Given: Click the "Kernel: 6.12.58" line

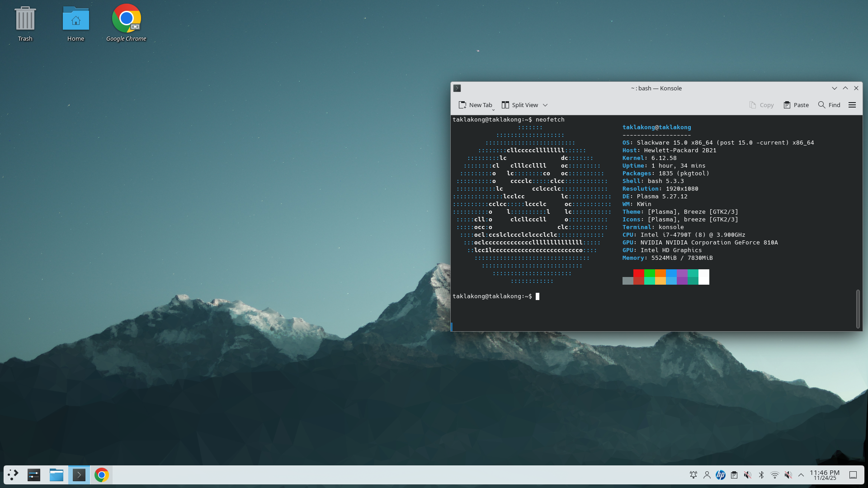Looking at the screenshot, I should coord(650,158).
